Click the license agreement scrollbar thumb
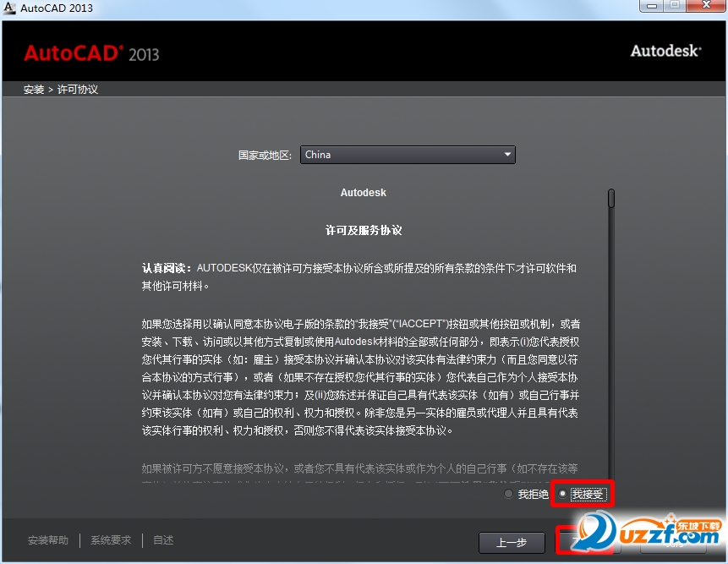This screenshot has width=728, height=564. pos(611,198)
